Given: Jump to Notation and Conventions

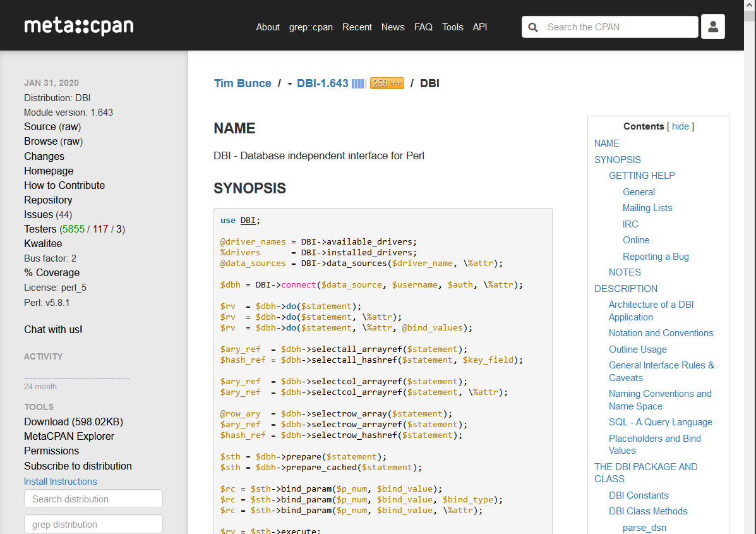Looking at the screenshot, I should tap(661, 333).
